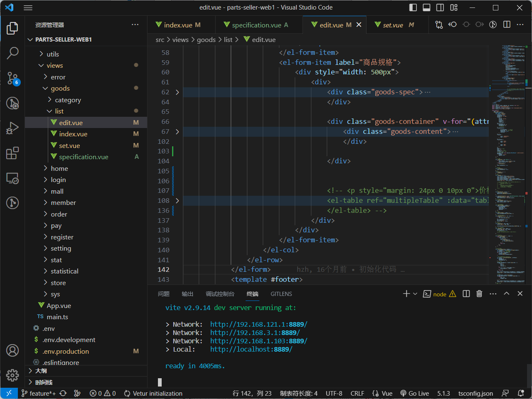
Task: Open Explorer views and more actions menu
Action: [135, 25]
